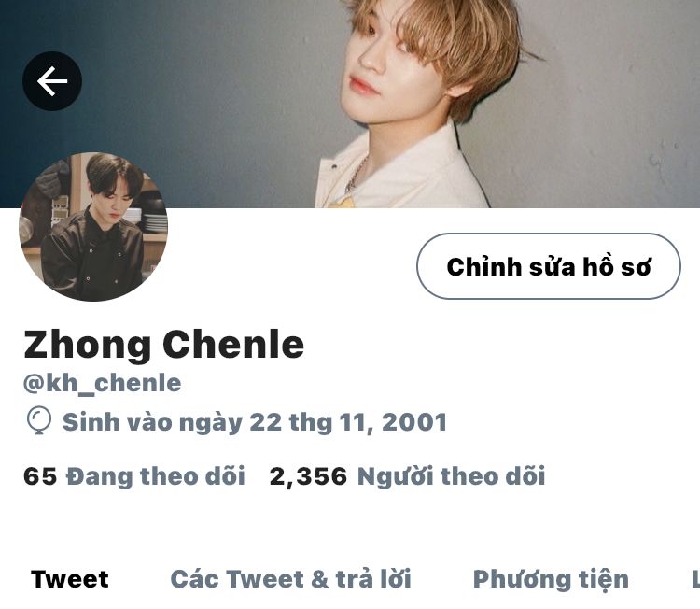Image resolution: width=700 pixels, height=609 pixels.
Task: Click the 'Sinh vào ngày' birthday text
Action: (152, 422)
